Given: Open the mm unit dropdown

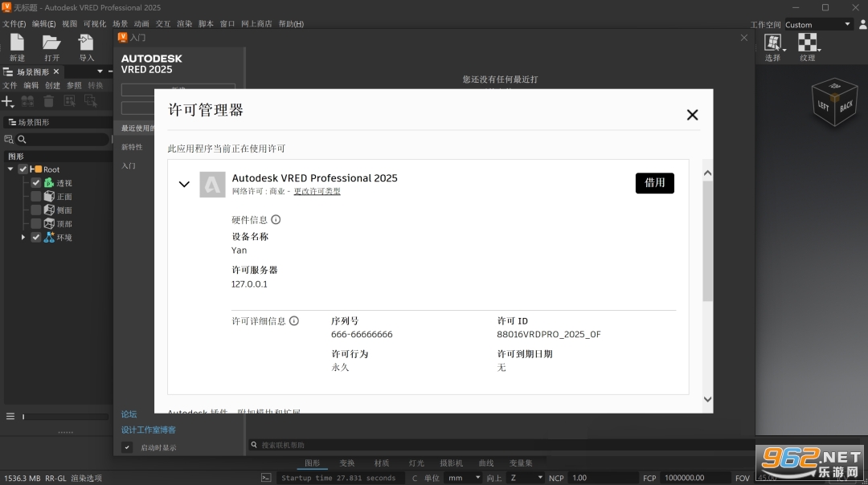Looking at the screenshot, I should (464, 478).
